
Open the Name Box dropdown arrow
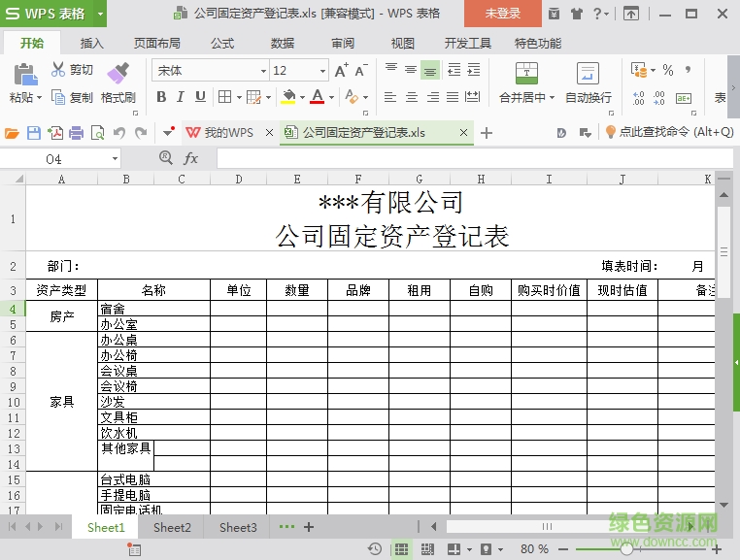pyautogui.click(x=115, y=158)
